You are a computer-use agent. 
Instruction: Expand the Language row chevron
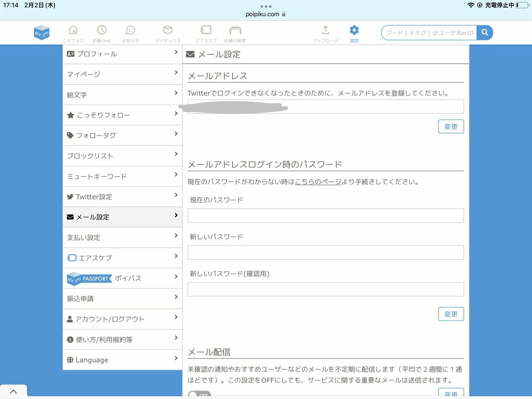pos(176,359)
